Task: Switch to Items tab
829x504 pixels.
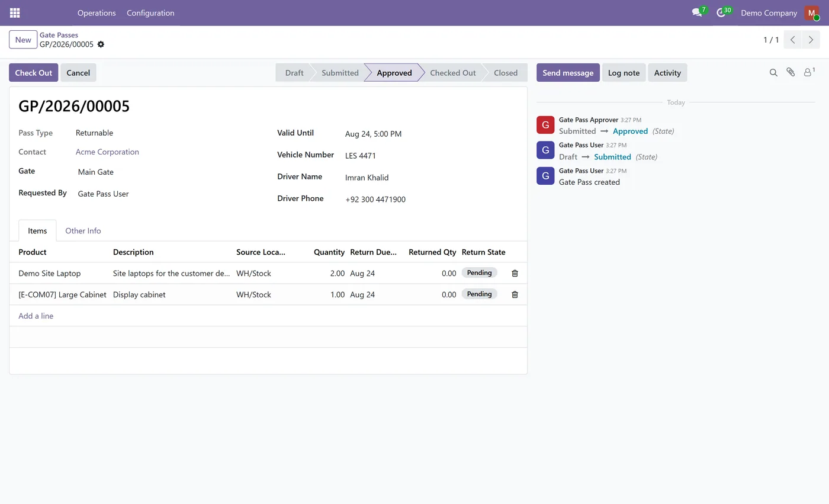Action: 37,230
